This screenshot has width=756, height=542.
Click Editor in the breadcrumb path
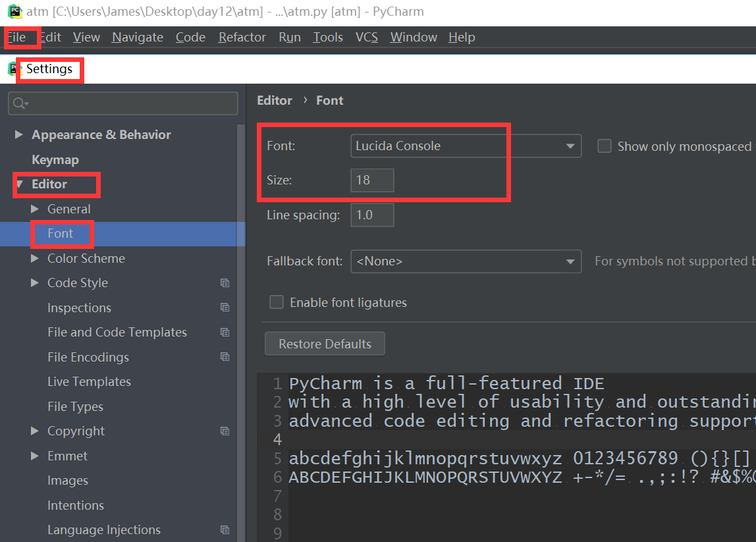pos(275,100)
